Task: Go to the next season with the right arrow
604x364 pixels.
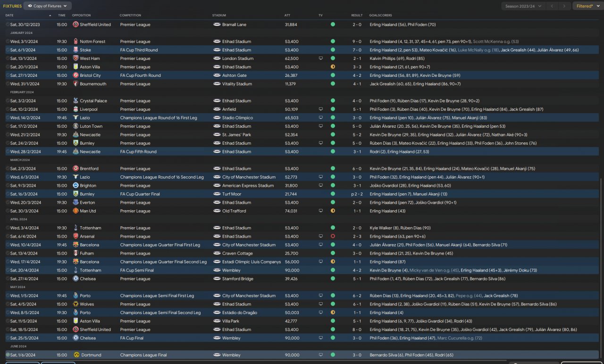Action: point(564,6)
